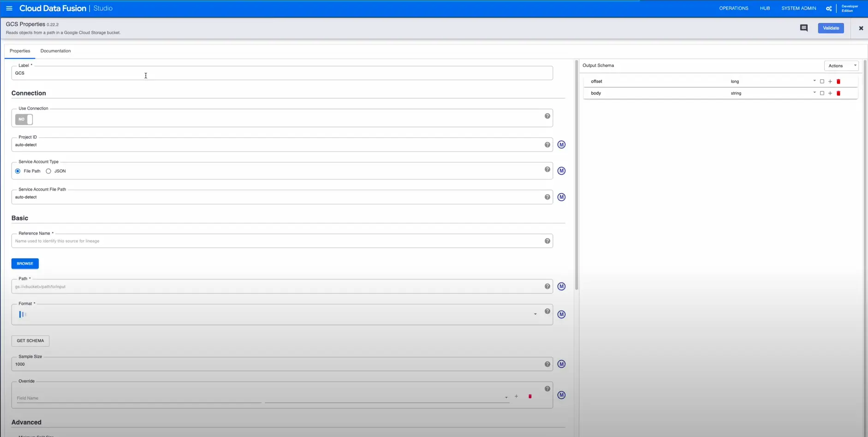
Task: Delete the offset schema field
Action: [x=838, y=82]
